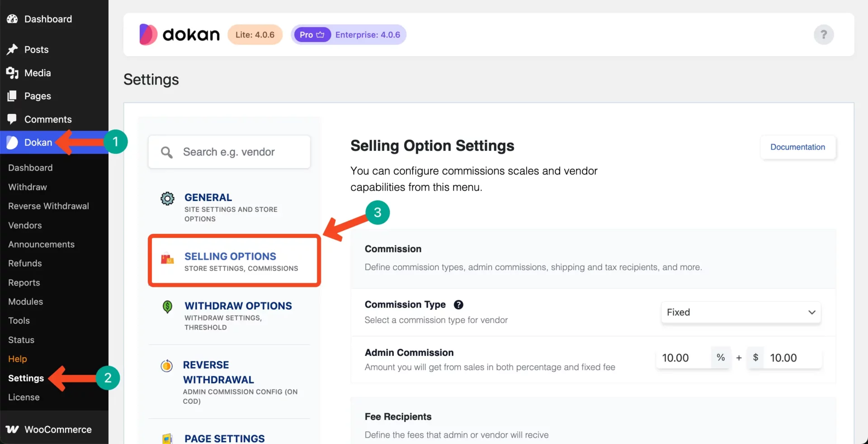868x444 pixels.
Task: Open the Posts menu
Action: 54,49
